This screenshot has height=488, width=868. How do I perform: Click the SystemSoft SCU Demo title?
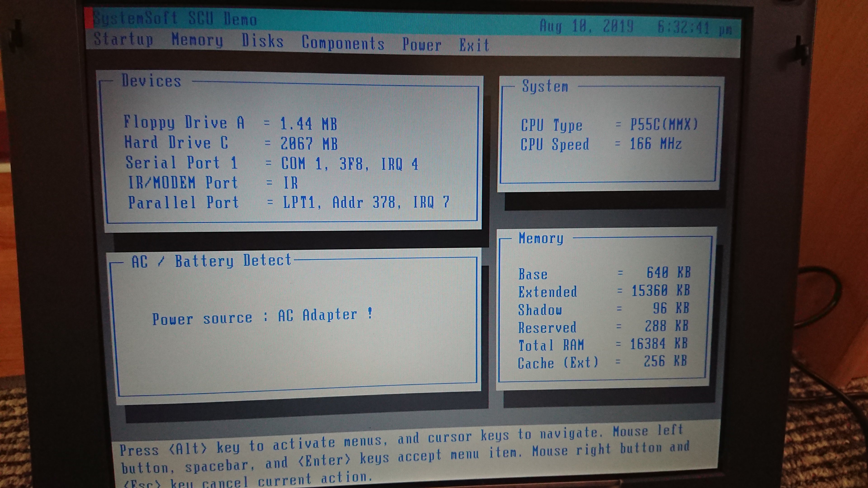175,19
